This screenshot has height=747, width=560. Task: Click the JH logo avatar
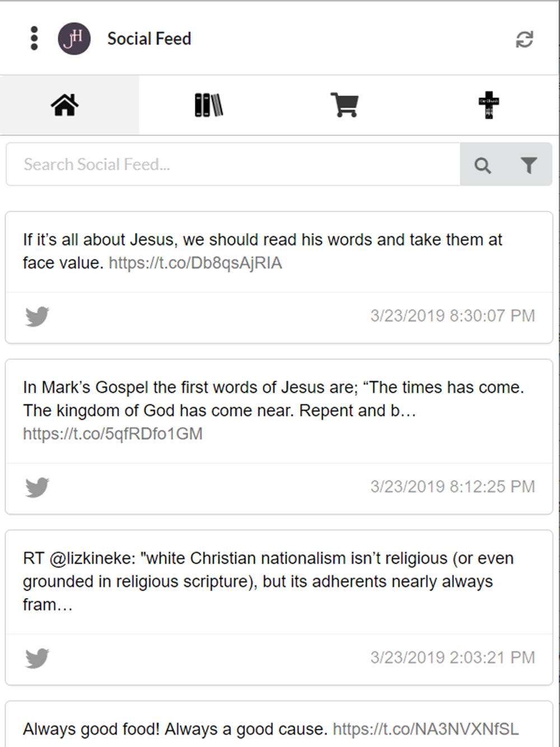coord(74,39)
